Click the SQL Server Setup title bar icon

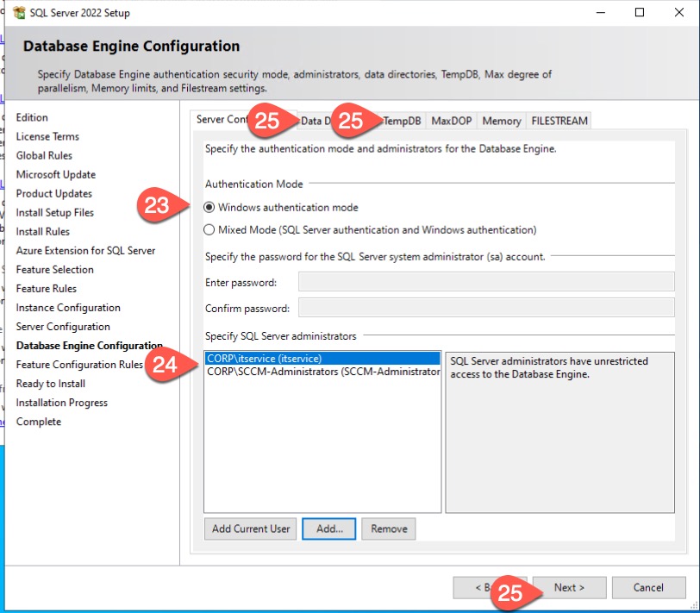pyautogui.click(x=19, y=14)
